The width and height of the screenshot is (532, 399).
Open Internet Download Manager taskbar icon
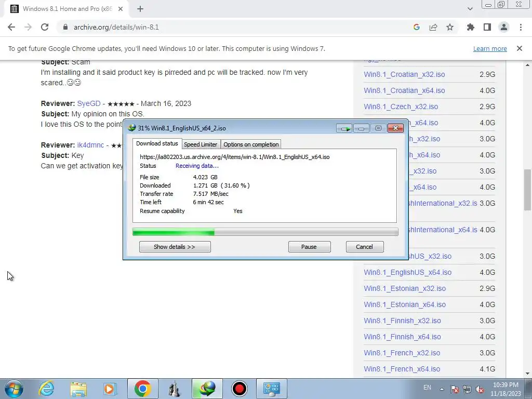click(x=207, y=389)
